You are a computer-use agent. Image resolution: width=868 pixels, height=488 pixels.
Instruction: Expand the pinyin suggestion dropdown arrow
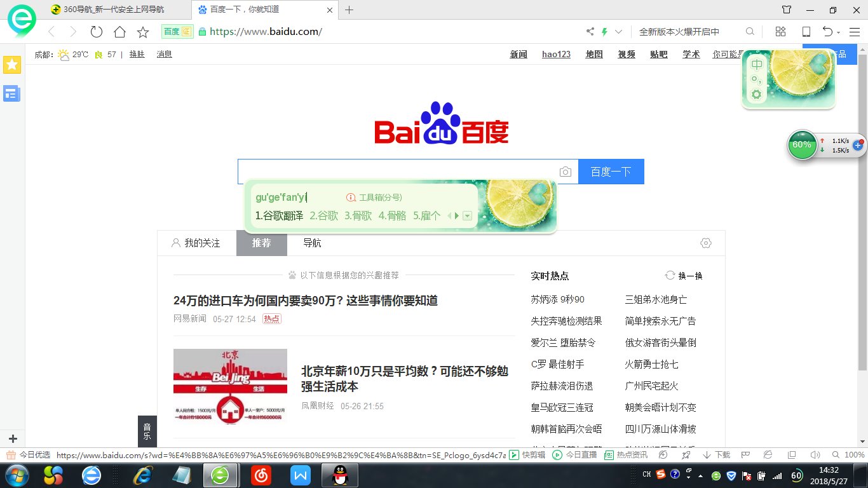pyautogui.click(x=468, y=215)
